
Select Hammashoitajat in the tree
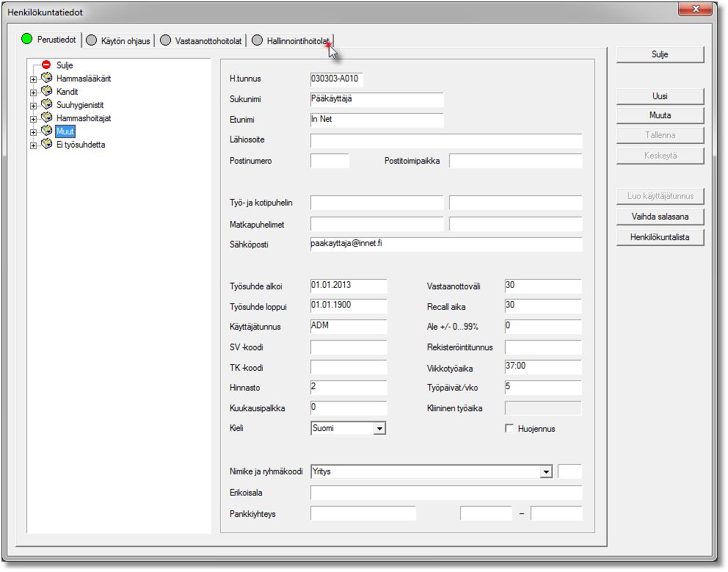click(84, 118)
